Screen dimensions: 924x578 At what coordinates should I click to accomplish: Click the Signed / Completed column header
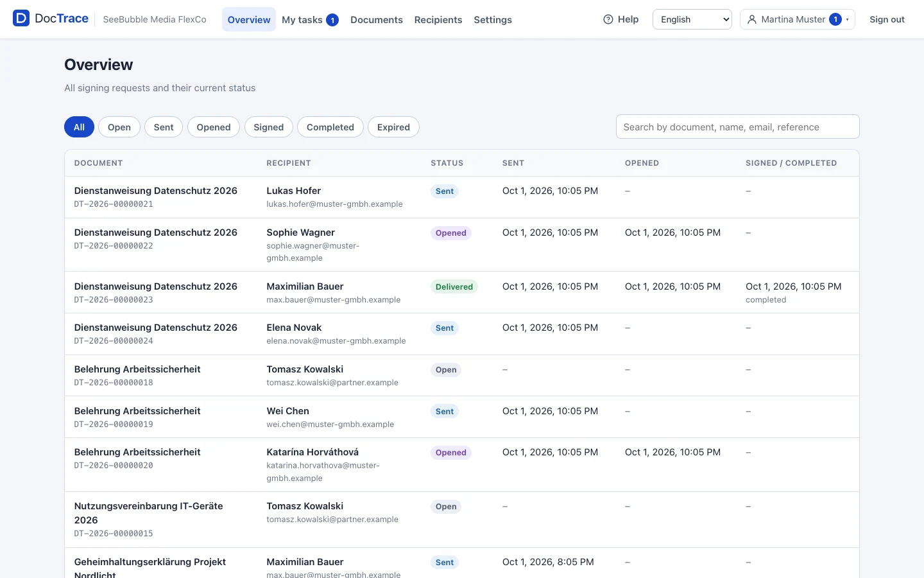(791, 163)
